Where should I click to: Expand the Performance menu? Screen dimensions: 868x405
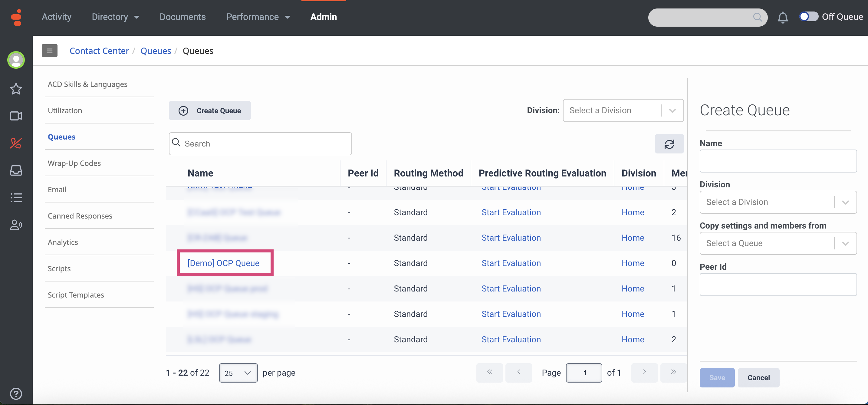point(258,17)
